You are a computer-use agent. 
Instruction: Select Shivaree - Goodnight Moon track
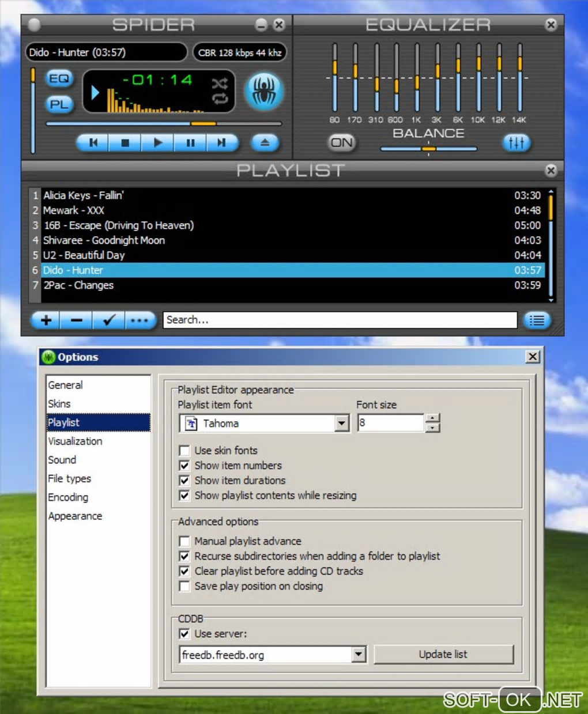point(287,240)
